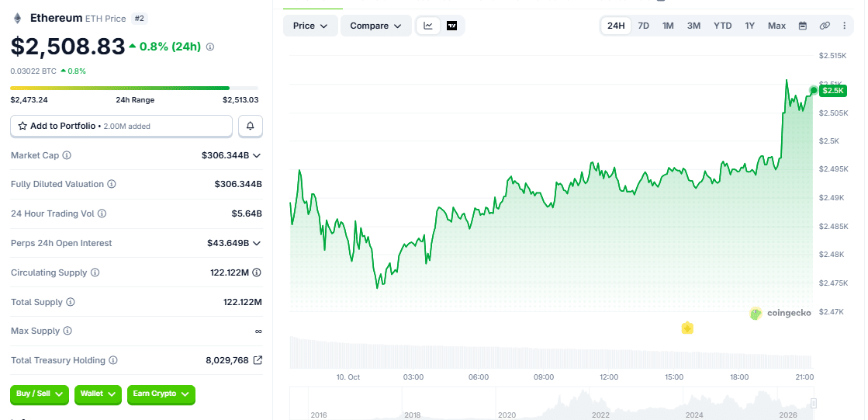Screen dimensions: 868x420
Task: Click the $2,473.24 range low
Action: click(x=28, y=100)
